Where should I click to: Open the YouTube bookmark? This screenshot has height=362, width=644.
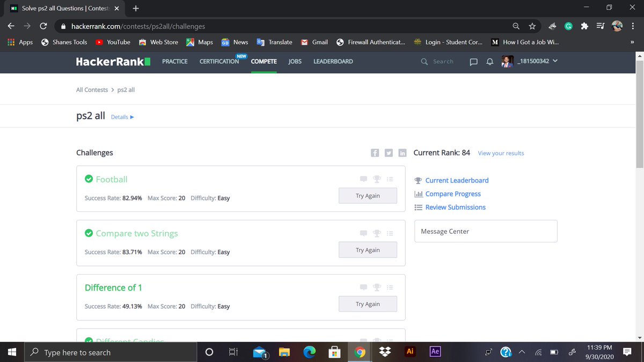pos(113,42)
